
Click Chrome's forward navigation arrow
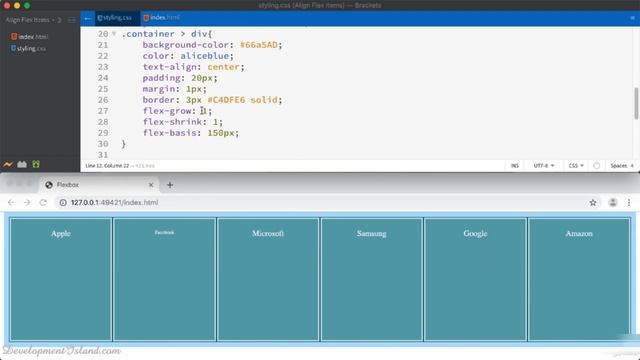(27, 202)
